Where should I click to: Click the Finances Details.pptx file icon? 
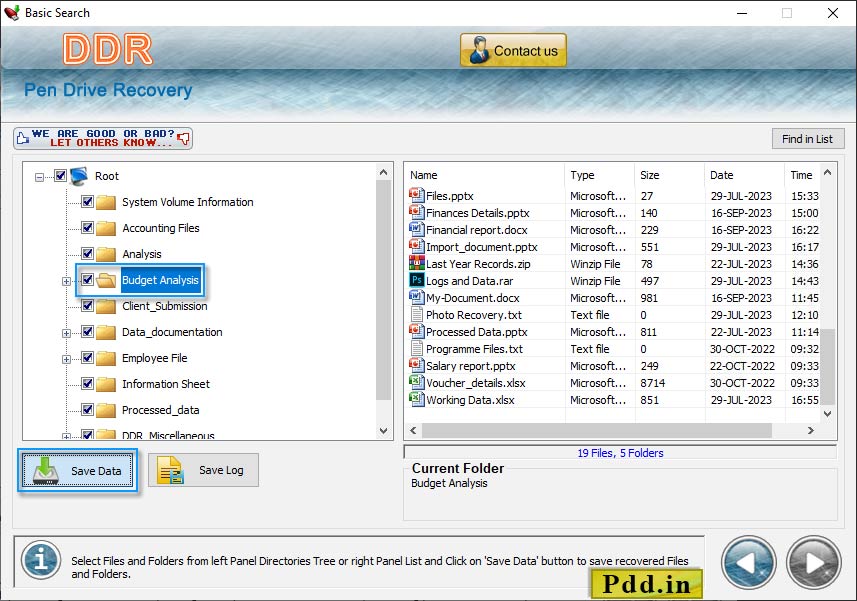[416, 212]
